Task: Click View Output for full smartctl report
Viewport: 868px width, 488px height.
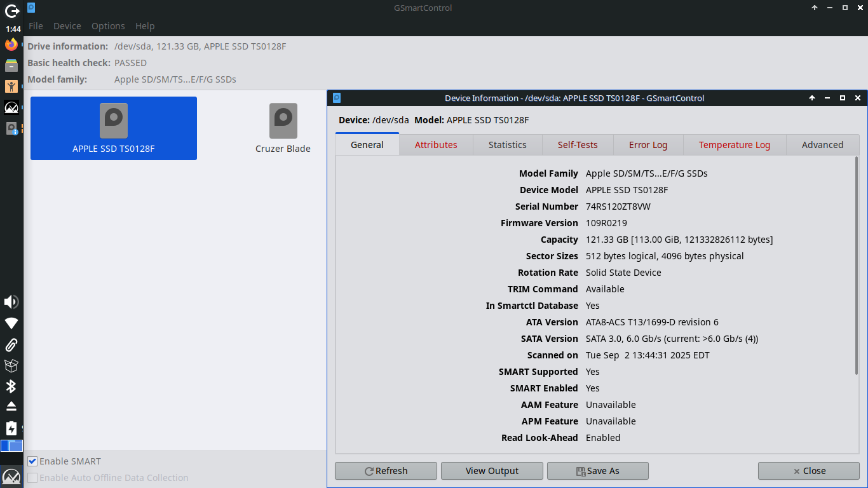Action: 492,471
